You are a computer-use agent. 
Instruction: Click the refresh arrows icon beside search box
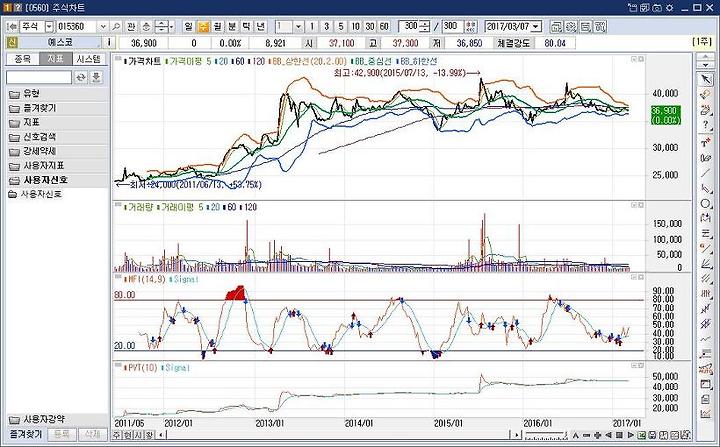pos(81,77)
